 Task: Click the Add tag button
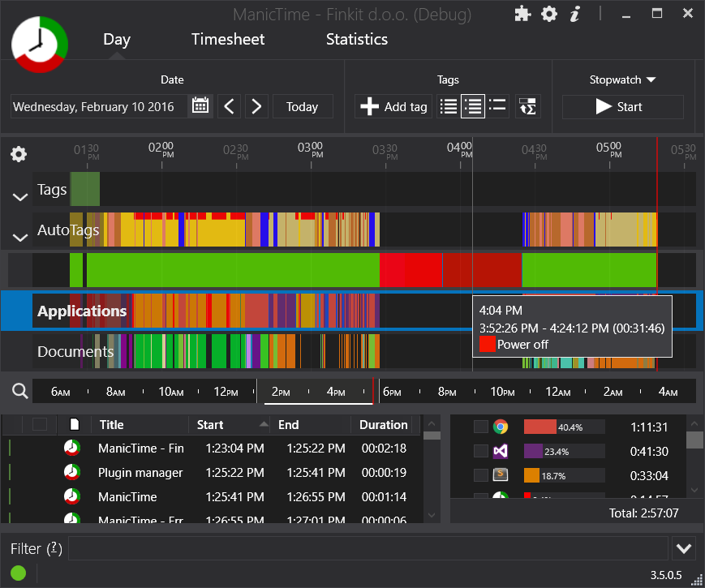tap(393, 106)
